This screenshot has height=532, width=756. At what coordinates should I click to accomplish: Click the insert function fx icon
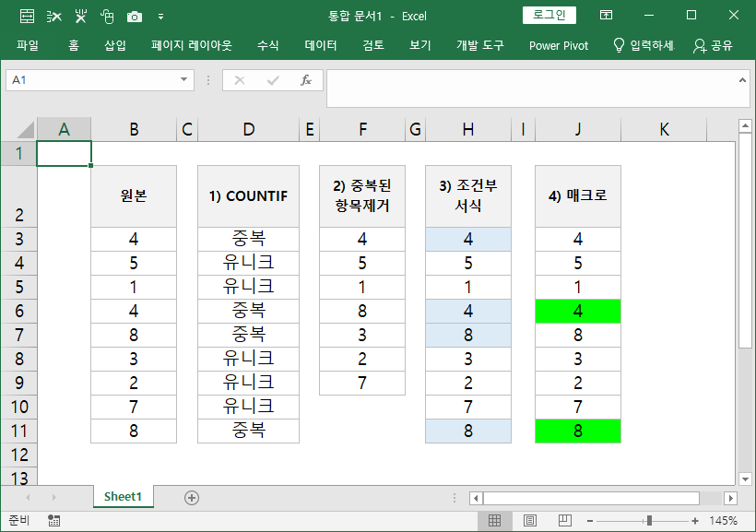pyautogui.click(x=306, y=80)
